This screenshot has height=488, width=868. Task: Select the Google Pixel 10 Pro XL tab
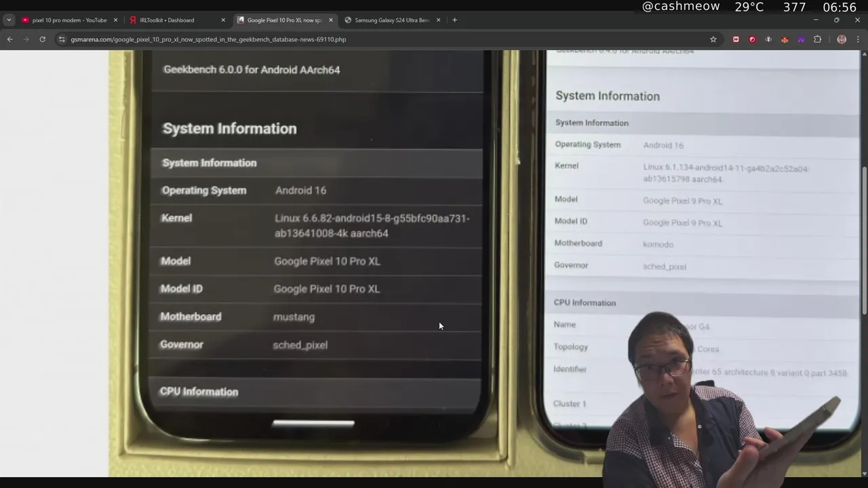tap(284, 20)
